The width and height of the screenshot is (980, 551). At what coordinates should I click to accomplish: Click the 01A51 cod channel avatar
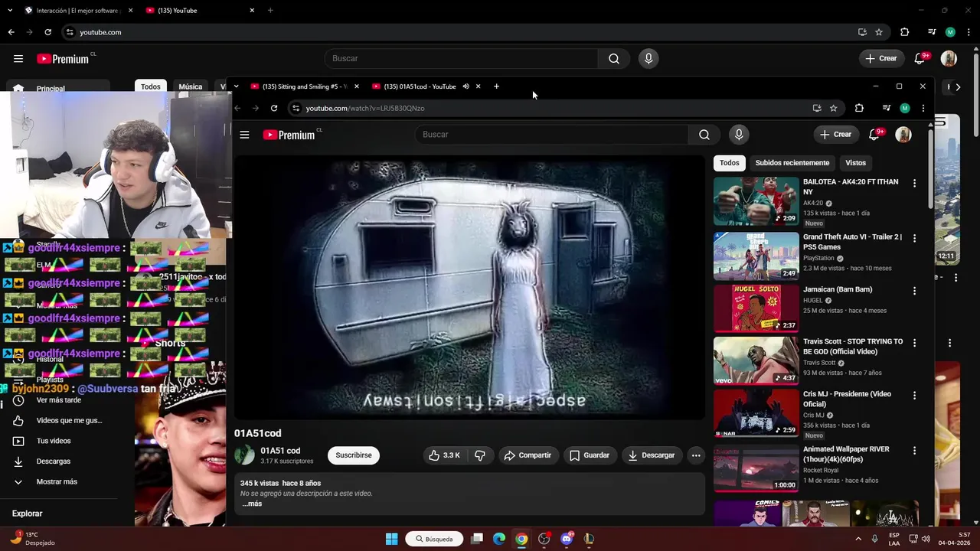pyautogui.click(x=244, y=455)
